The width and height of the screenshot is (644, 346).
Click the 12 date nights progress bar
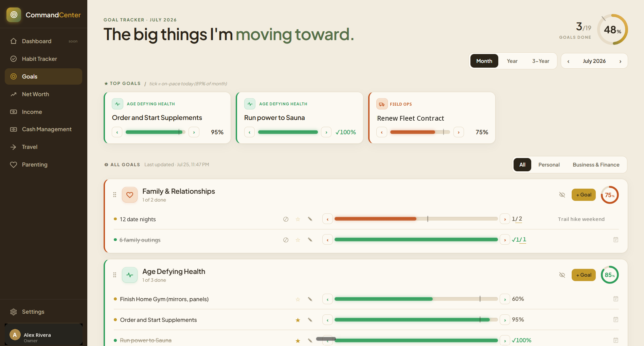click(416, 219)
